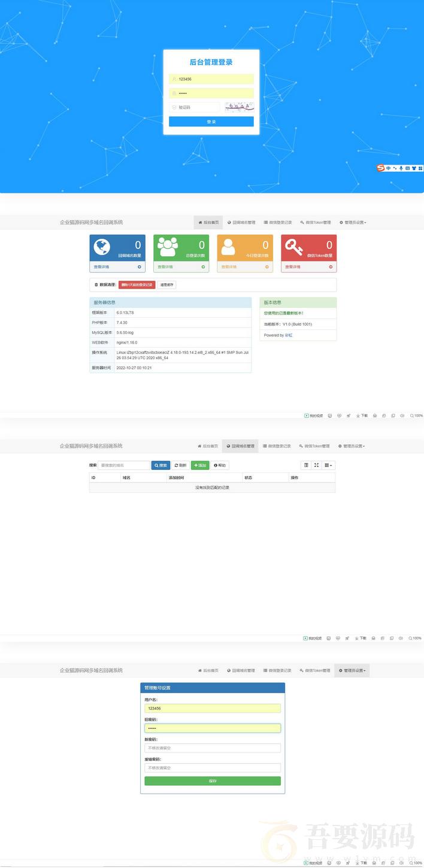Click the red 删除1天前的登录记录 button
The image size is (424, 868).
click(x=137, y=285)
